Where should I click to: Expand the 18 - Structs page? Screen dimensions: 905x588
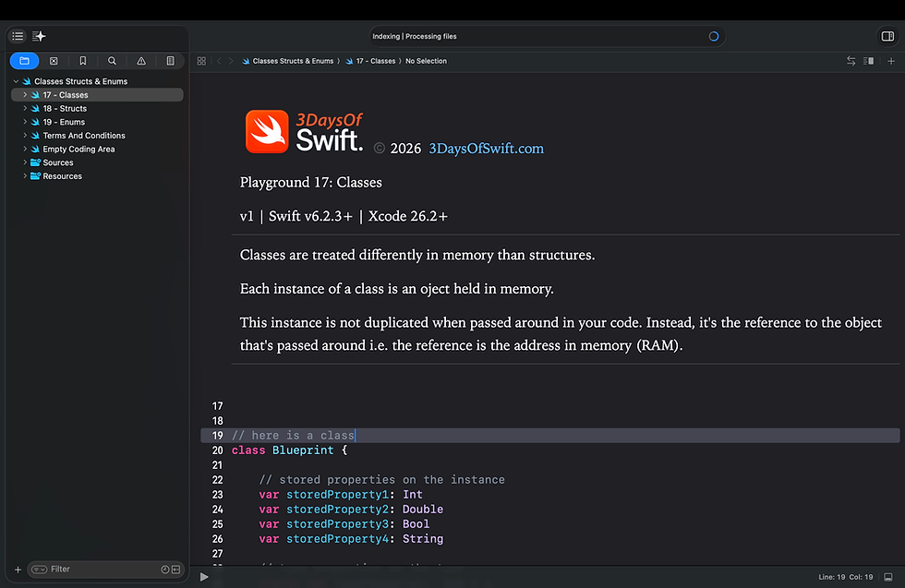[25, 109]
